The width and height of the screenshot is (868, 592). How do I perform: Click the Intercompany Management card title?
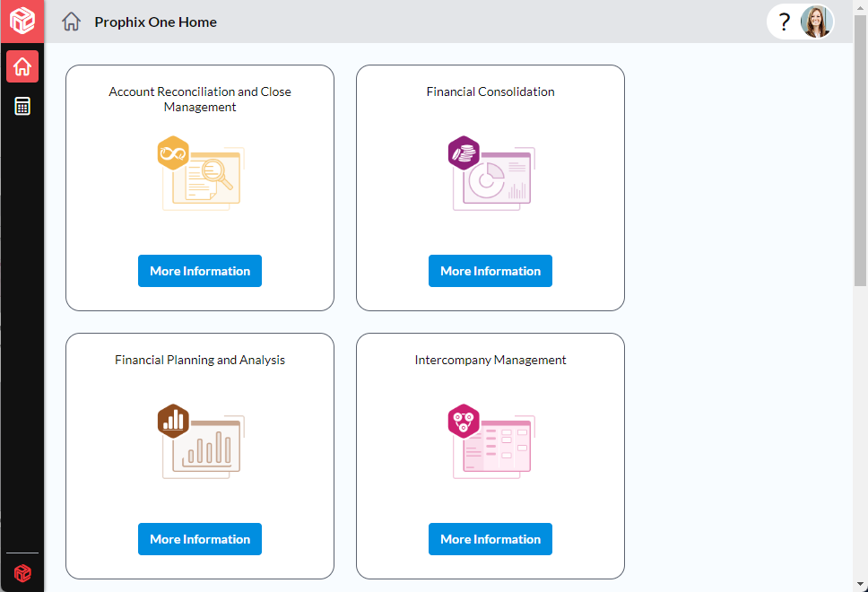coord(490,360)
